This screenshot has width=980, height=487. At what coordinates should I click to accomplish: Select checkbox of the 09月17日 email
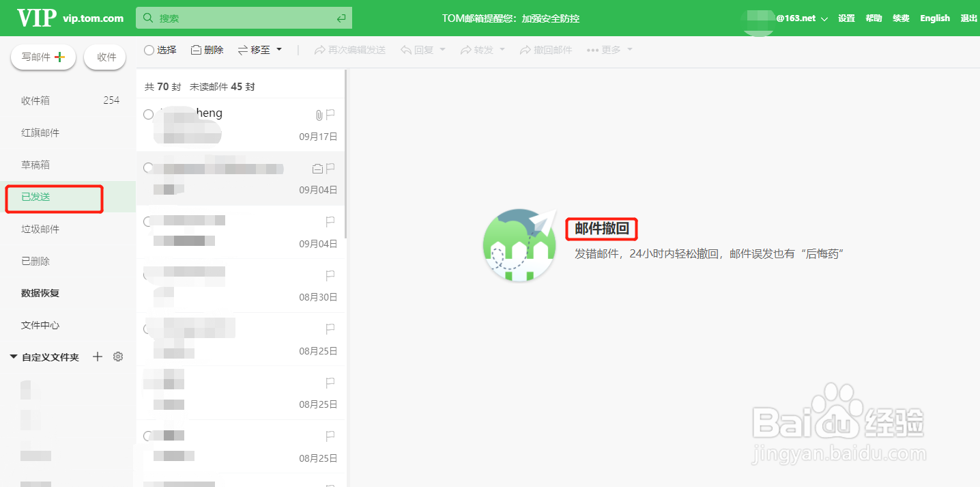click(148, 115)
